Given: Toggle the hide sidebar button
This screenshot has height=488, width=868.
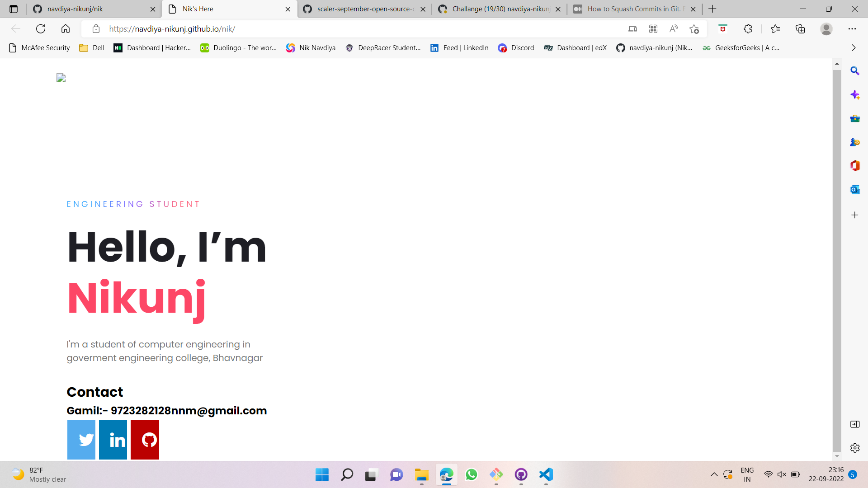Looking at the screenshot, I should [x=854, y=424].
